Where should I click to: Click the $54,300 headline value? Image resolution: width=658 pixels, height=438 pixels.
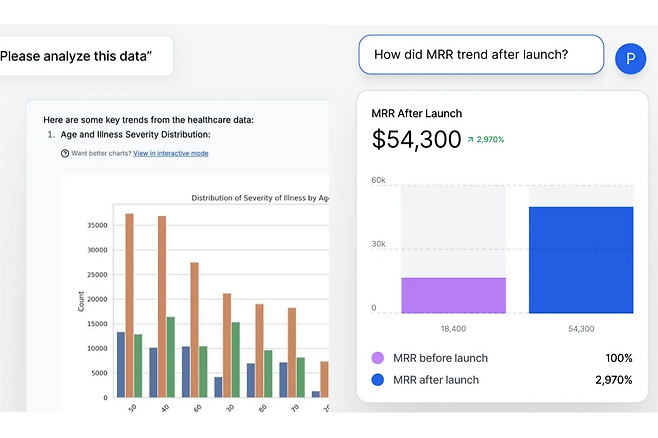point(416,140)
